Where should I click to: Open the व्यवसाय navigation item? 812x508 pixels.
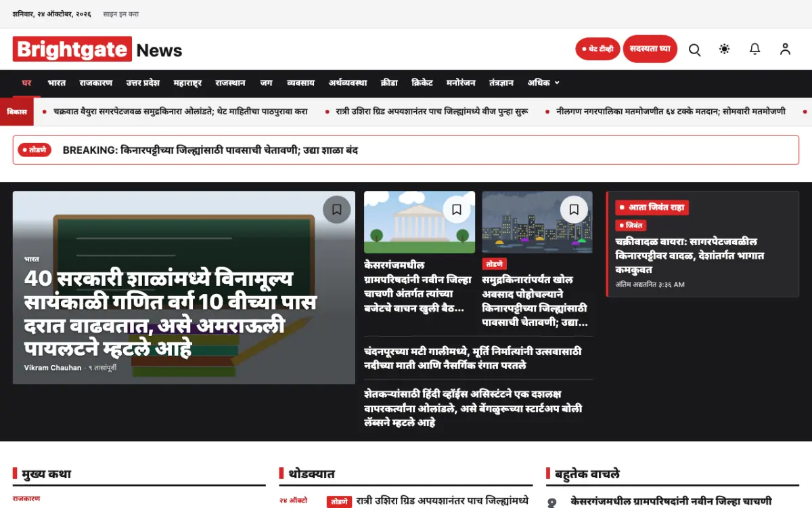(300, 83)
